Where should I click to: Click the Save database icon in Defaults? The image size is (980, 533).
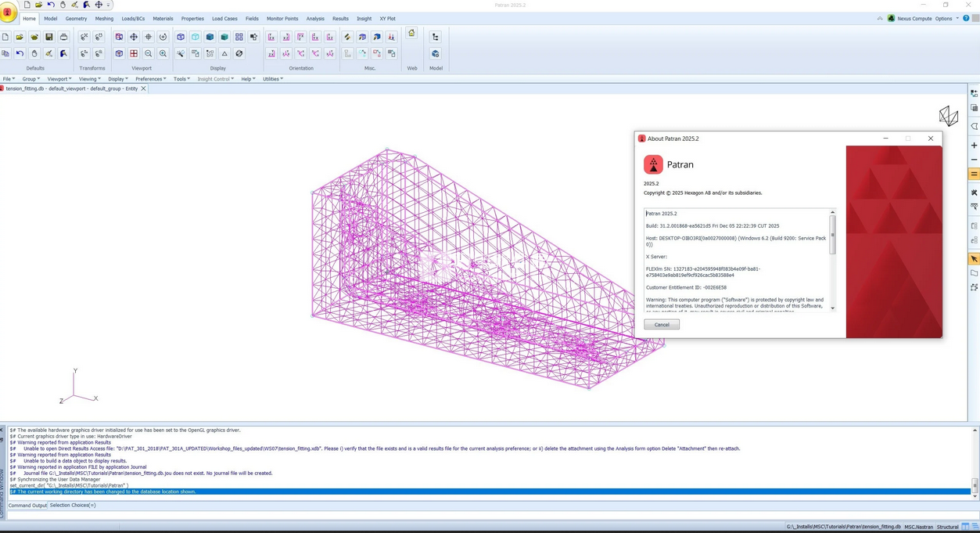(x=48, y=37)
